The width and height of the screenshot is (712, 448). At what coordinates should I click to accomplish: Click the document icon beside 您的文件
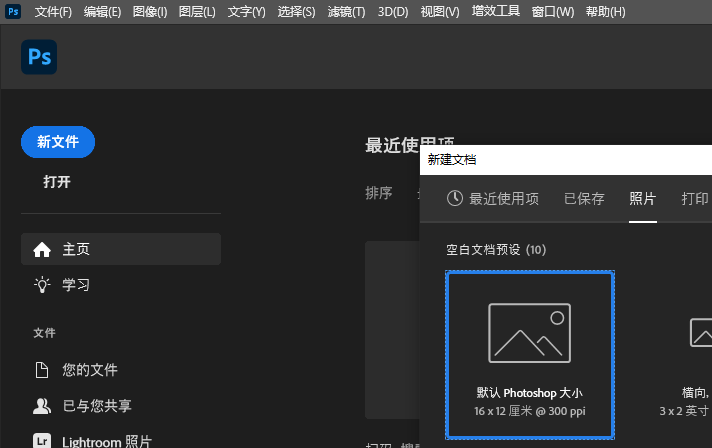[42, 370]
